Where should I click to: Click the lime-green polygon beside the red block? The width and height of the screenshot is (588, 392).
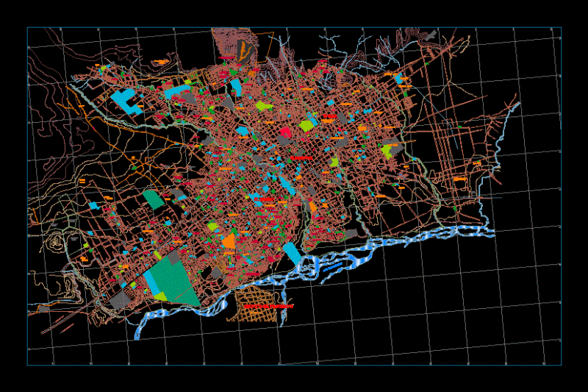[306, 126]
